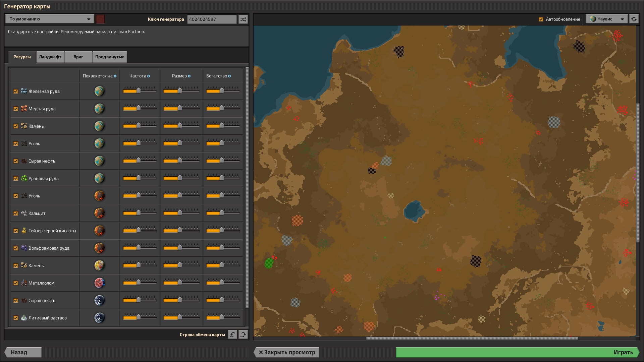
Task: Click the Vulcanus planet icon for Вольфрамовая руда
Action: point(99,248)
